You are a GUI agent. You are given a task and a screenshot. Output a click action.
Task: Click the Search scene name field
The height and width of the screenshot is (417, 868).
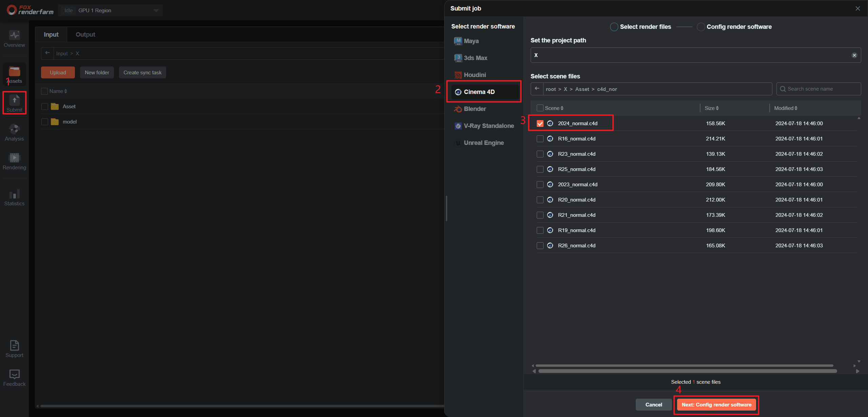coord(818,89)
